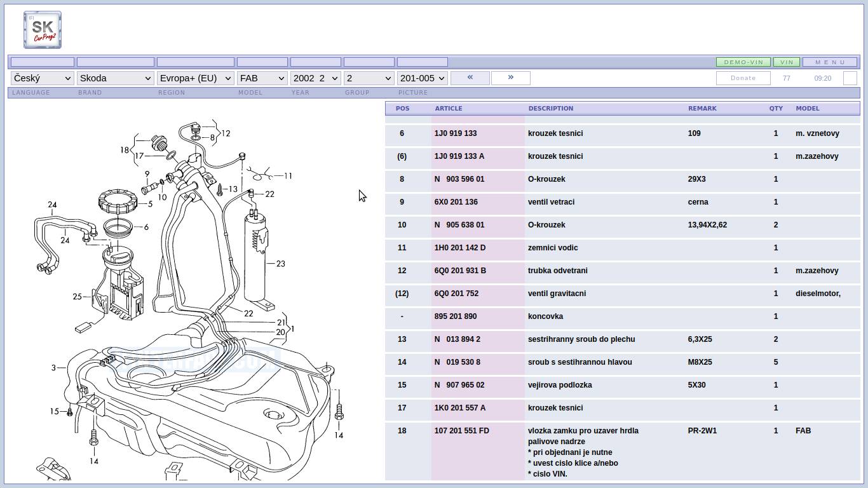
Task: Click the QTY column header
Action: (x=776, y=109)
